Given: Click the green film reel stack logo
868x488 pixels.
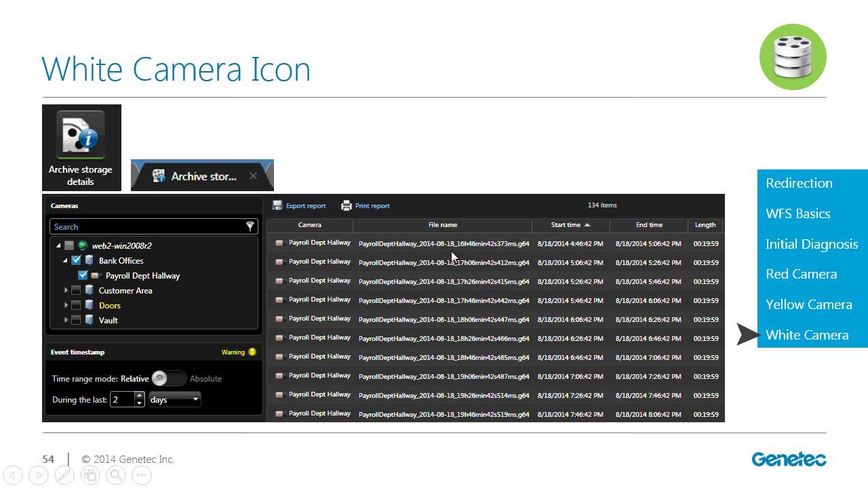Looking at the screenshot, I should (x=793, y=56).
